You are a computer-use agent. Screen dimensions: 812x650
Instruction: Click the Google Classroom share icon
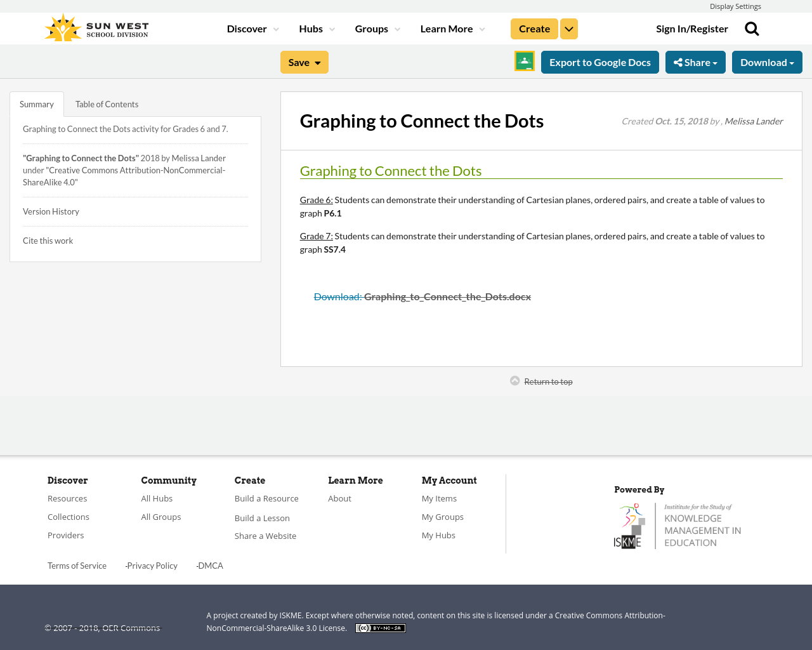pos(524,62)
